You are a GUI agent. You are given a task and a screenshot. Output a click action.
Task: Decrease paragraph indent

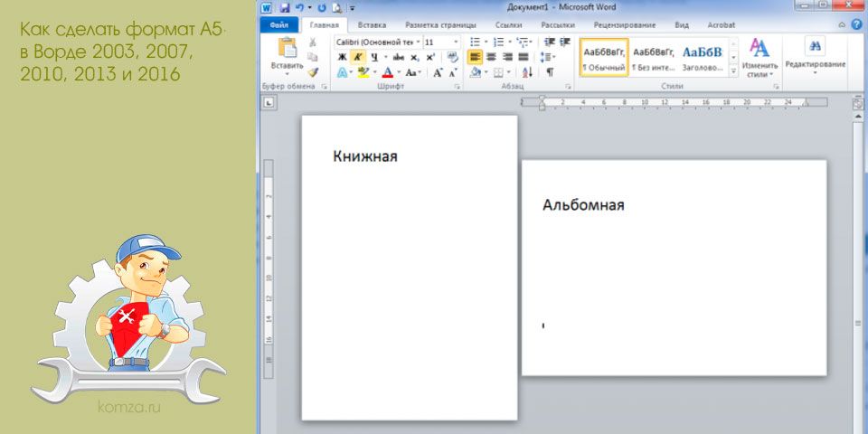click(550, 42)
